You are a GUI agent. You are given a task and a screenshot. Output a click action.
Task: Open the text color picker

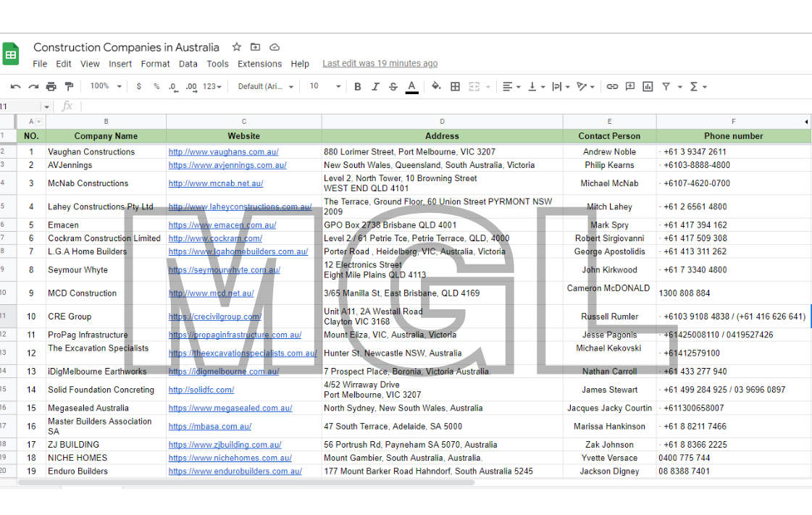point(411,87)
